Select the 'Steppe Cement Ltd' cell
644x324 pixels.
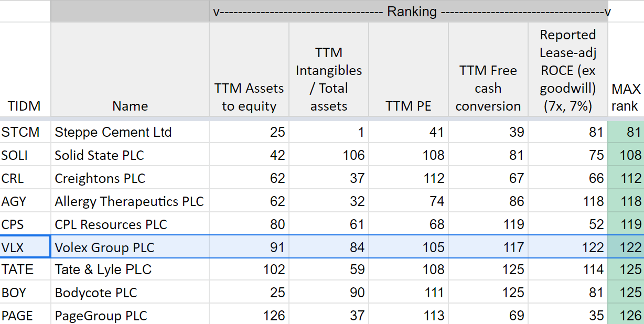pos(130,132)
